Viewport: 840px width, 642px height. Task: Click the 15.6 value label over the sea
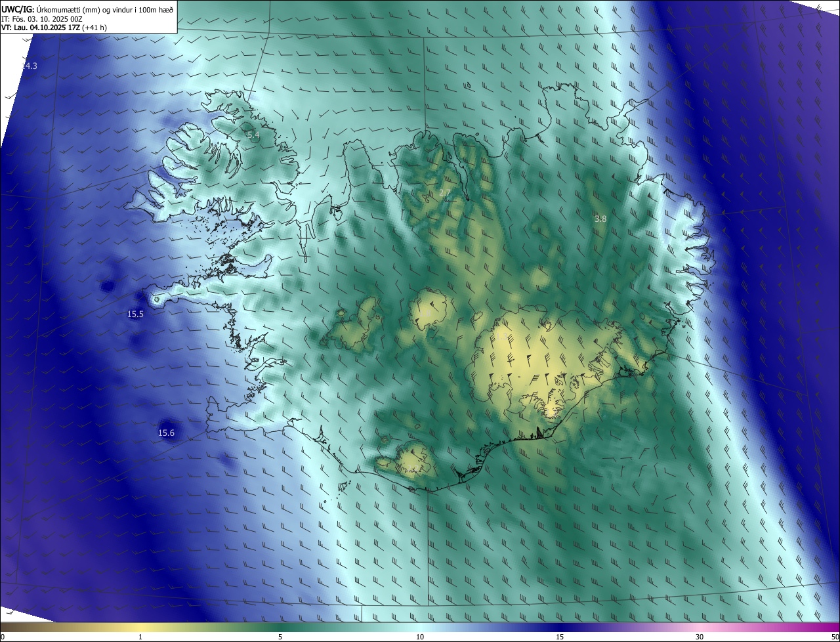(167, 433)
